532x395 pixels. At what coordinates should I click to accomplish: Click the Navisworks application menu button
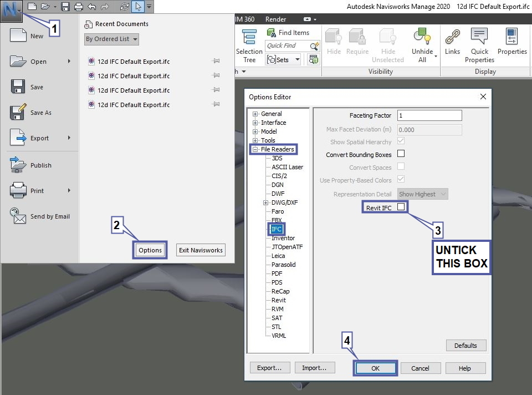tap(11, 11)
